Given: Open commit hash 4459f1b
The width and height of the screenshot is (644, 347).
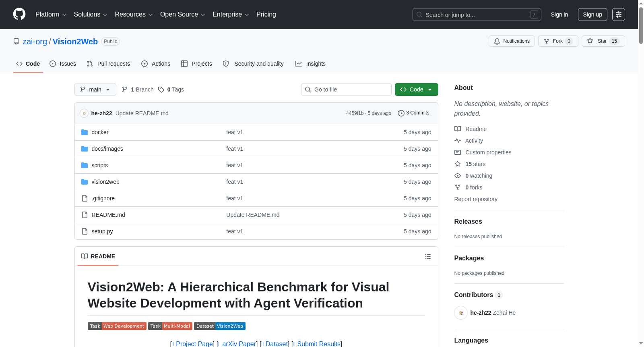Looking at the screenshot, I should click(x=355, y=113).
